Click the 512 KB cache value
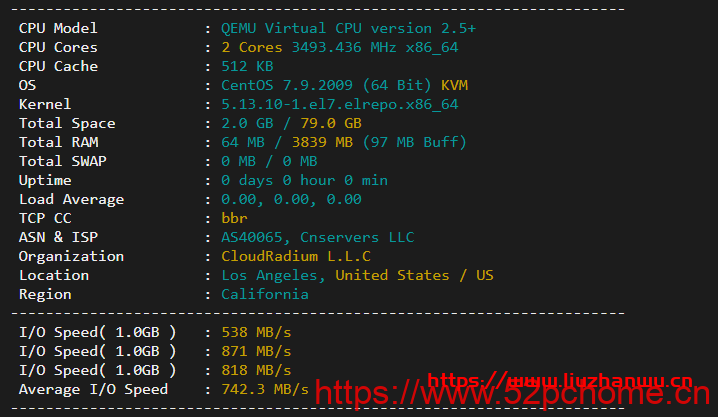This screenshot has height=417, width=718. pos(247,66)
